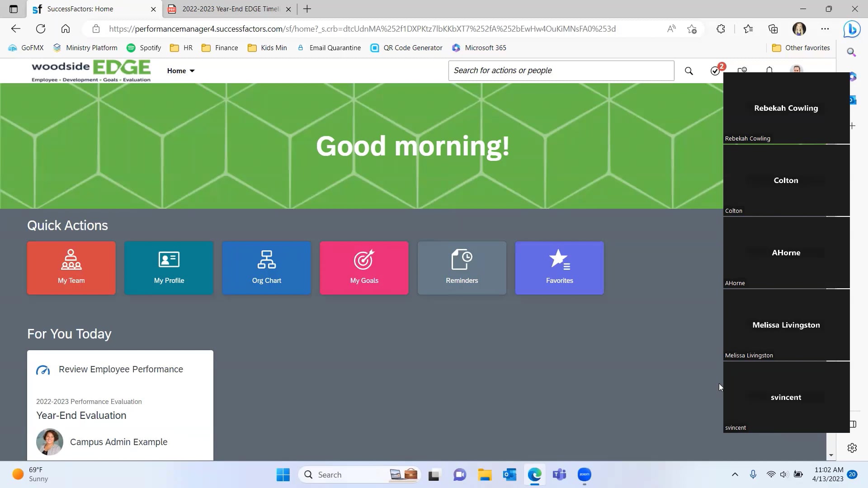The image size is (868, 488).
Task: Open the My Team quick action tile
Action: (x=71, y=268)
